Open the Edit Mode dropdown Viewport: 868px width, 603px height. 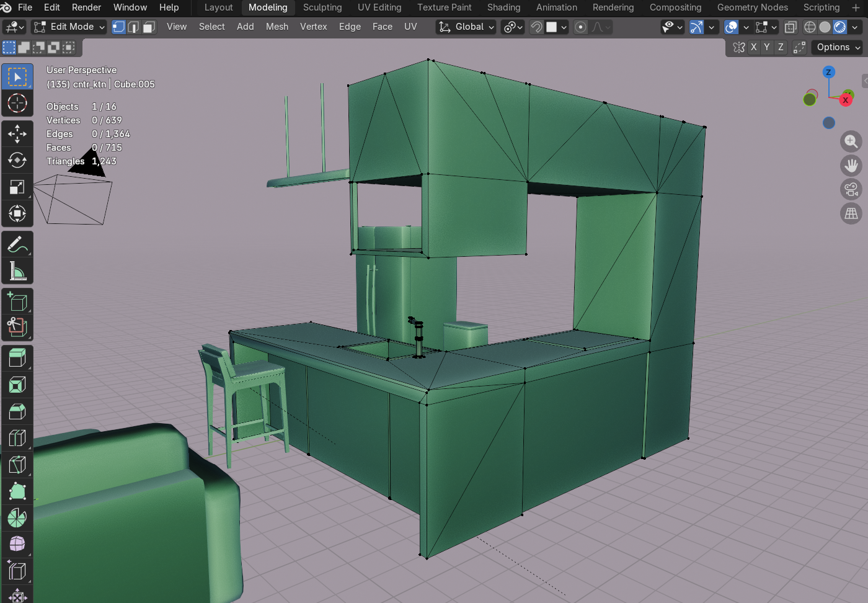point(69,27)
